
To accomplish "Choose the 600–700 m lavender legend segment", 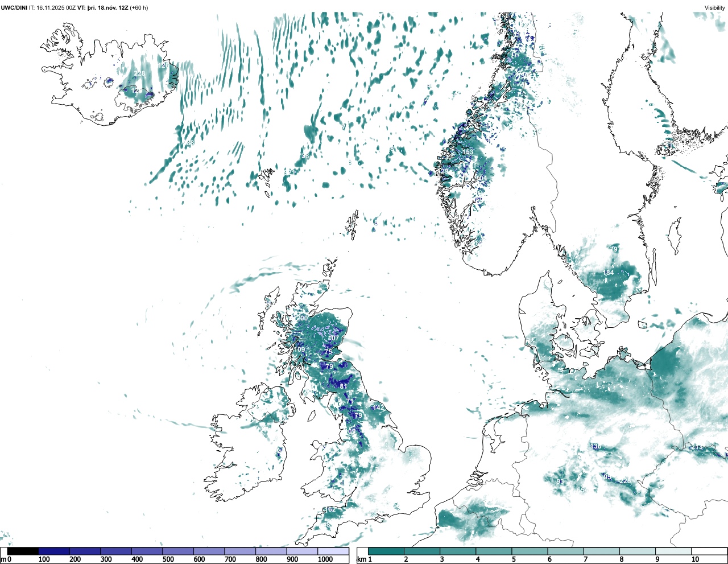I will 209,551.
